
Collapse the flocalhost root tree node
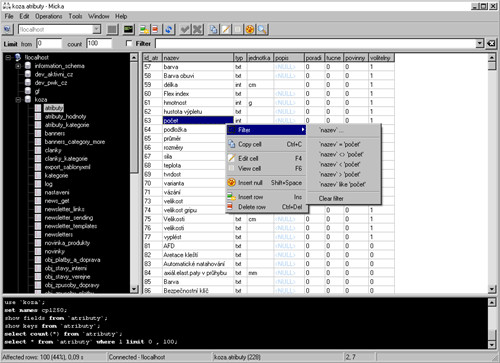coord(8,57)
